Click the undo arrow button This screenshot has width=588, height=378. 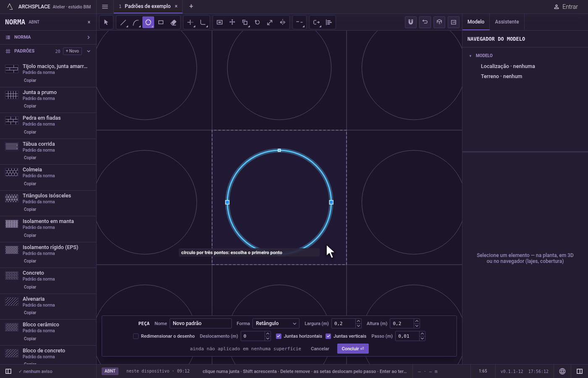coord(425,22)
